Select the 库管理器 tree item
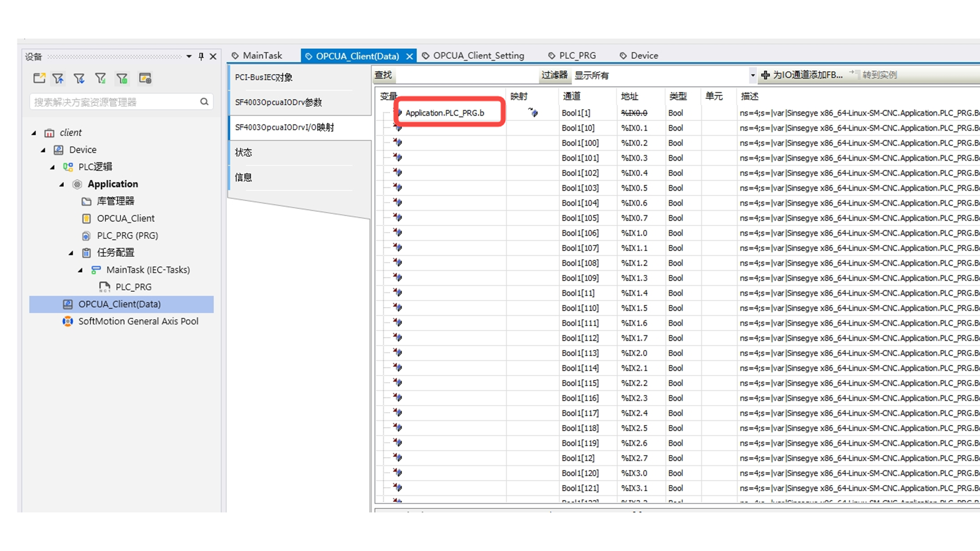Image resolution: width=980 pixels, height=551 pixels. [115, 201]
